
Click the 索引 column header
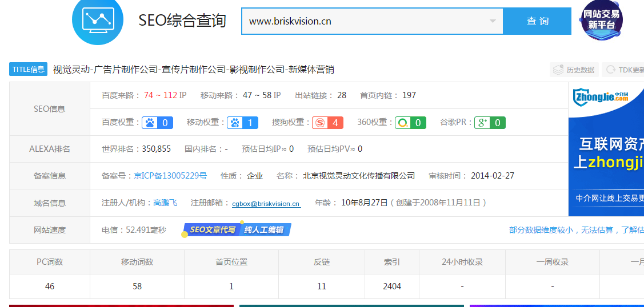click(x=392, y=262)
